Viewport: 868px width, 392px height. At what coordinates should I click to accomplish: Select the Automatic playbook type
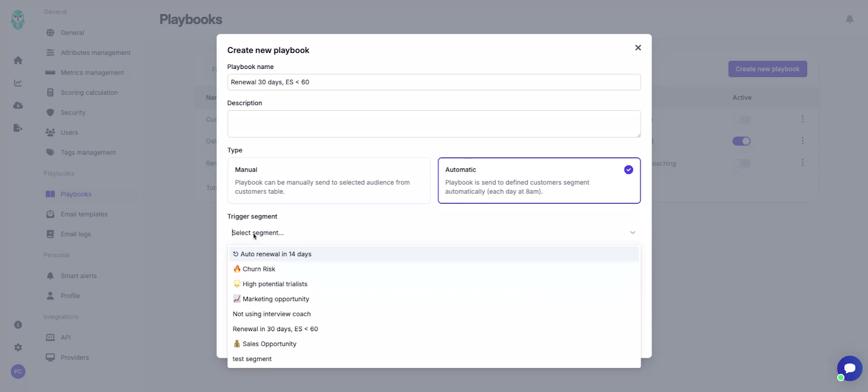539,180
